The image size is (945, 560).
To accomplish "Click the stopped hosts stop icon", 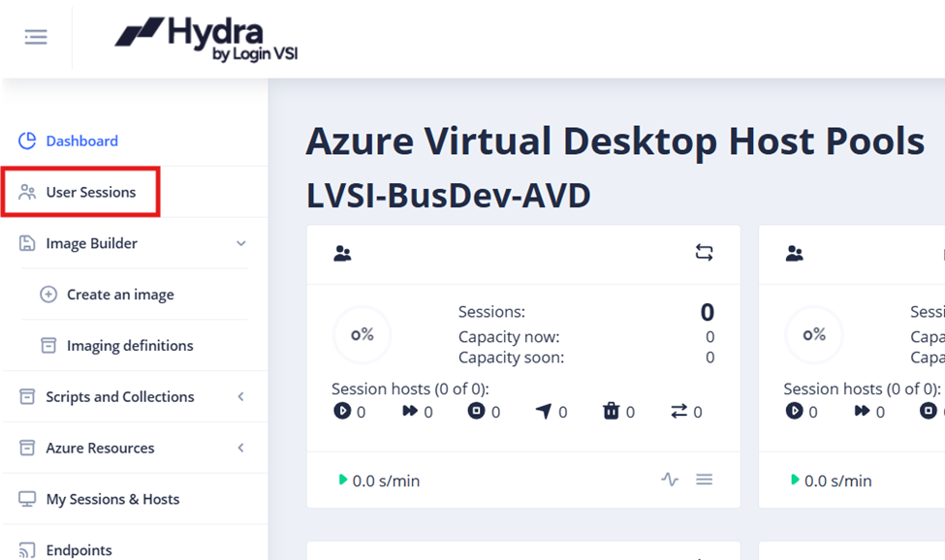I will click(x=475, y=411).
